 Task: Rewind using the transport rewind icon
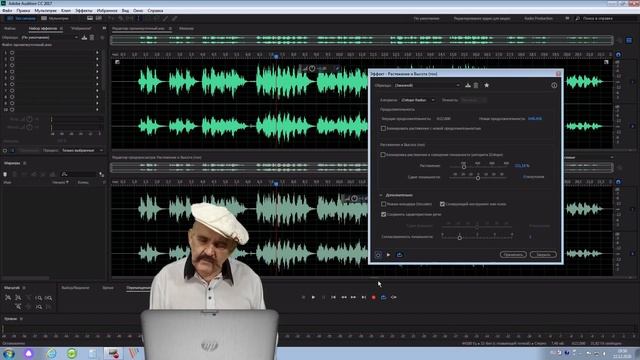click(344, 297)
